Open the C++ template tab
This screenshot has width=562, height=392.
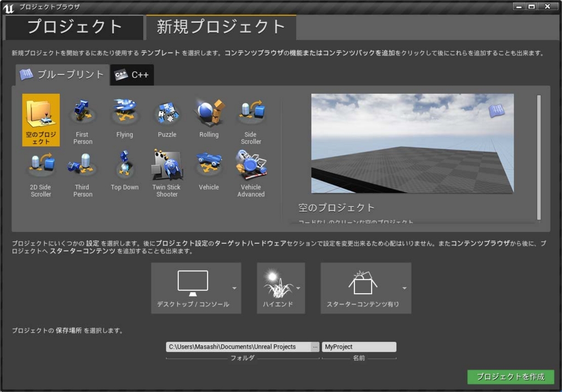coord(132,75)
